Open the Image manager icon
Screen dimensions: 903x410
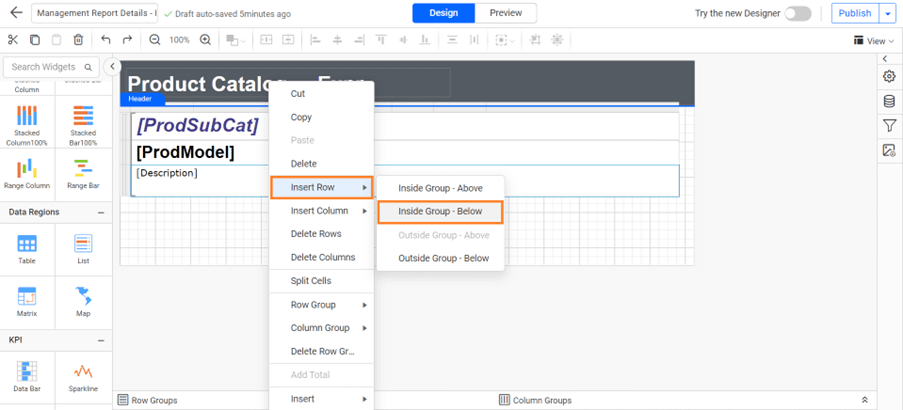(889, 150)
